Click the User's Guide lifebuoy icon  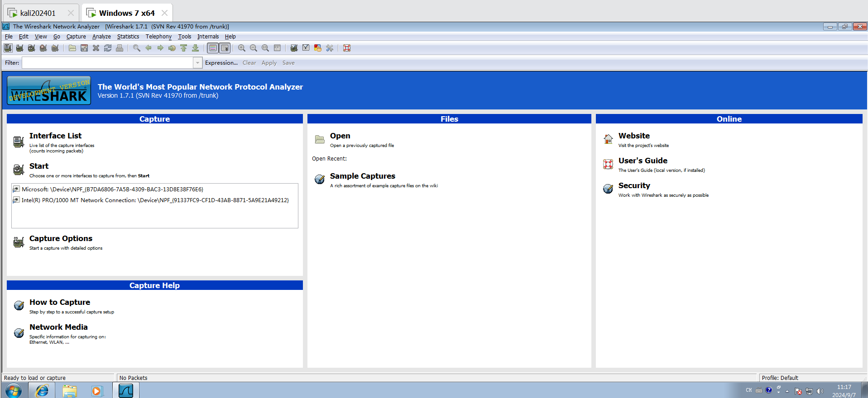pyautogui.click(x=608, y=164)
